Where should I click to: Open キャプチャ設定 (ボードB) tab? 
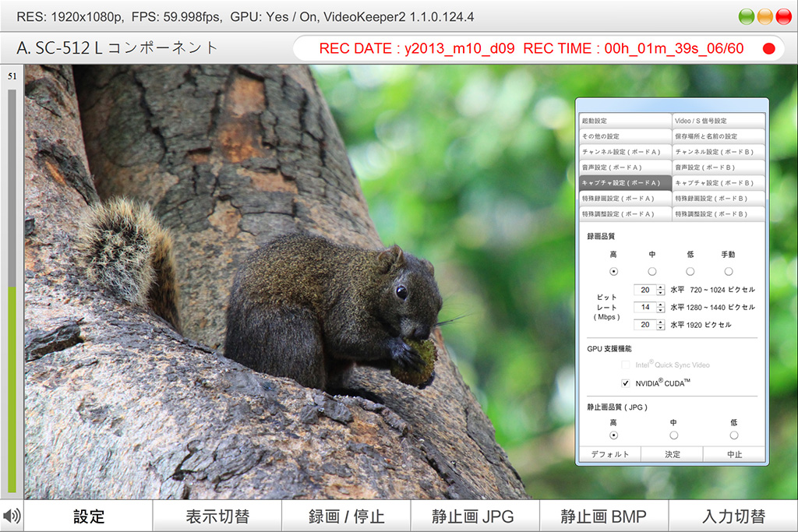(719, 183)
